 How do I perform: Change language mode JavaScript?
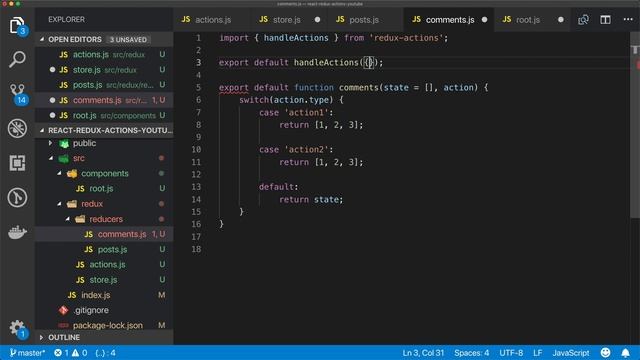point(571,353)
